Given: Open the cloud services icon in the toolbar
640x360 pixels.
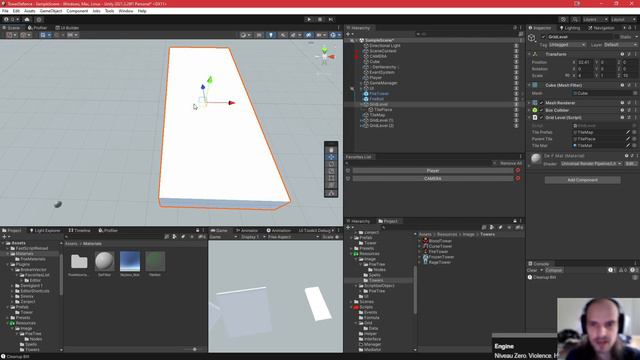Looking at the screenshot, I should (x=27, y=19).
